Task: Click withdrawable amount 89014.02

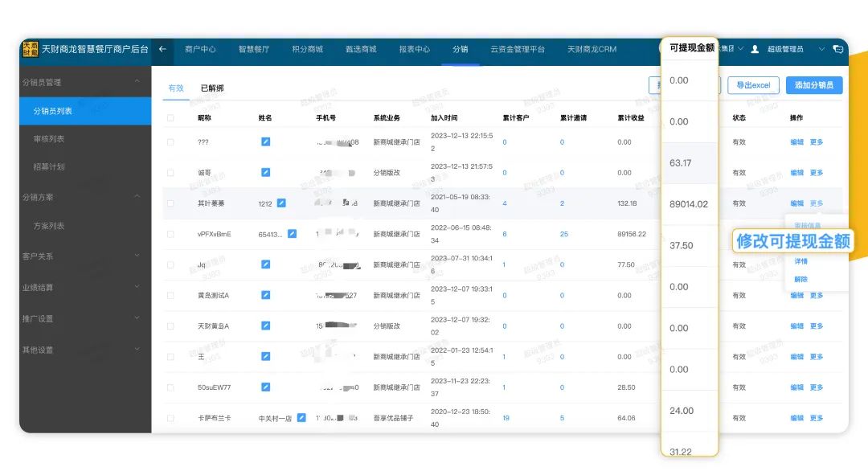Action: 689,204
